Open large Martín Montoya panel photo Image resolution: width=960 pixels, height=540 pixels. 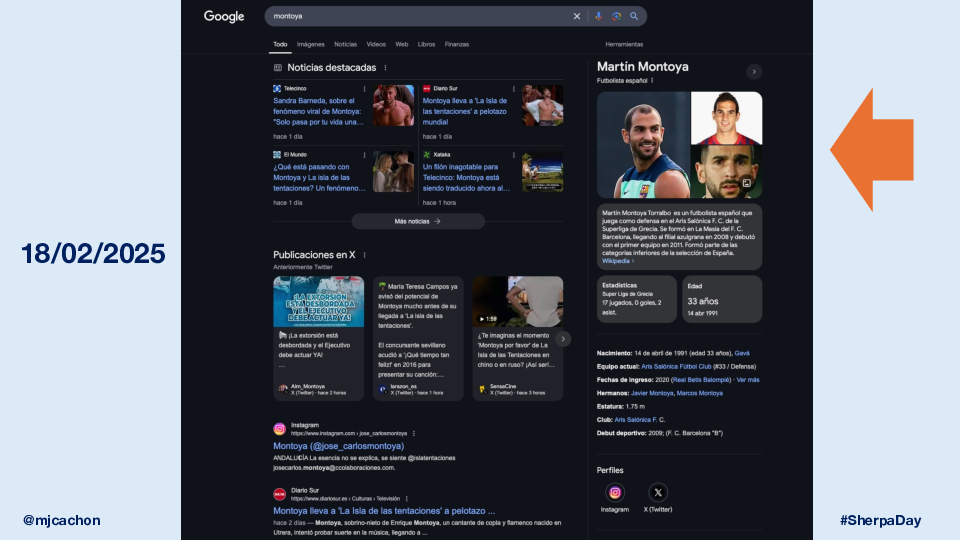pos(643,145)
